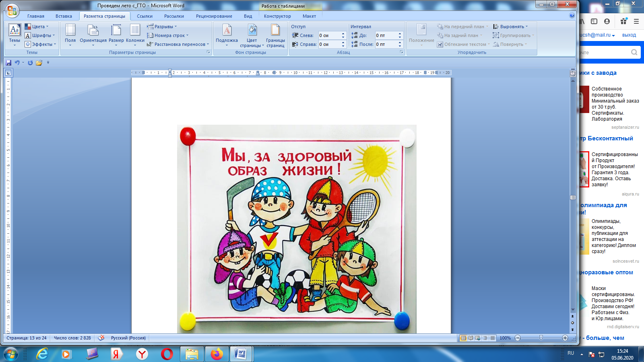Image resolution: width=644 pixels, height=362 pixels.
Task: Switch to Full Screen Reading view
Action: click(x=471, y=338)
